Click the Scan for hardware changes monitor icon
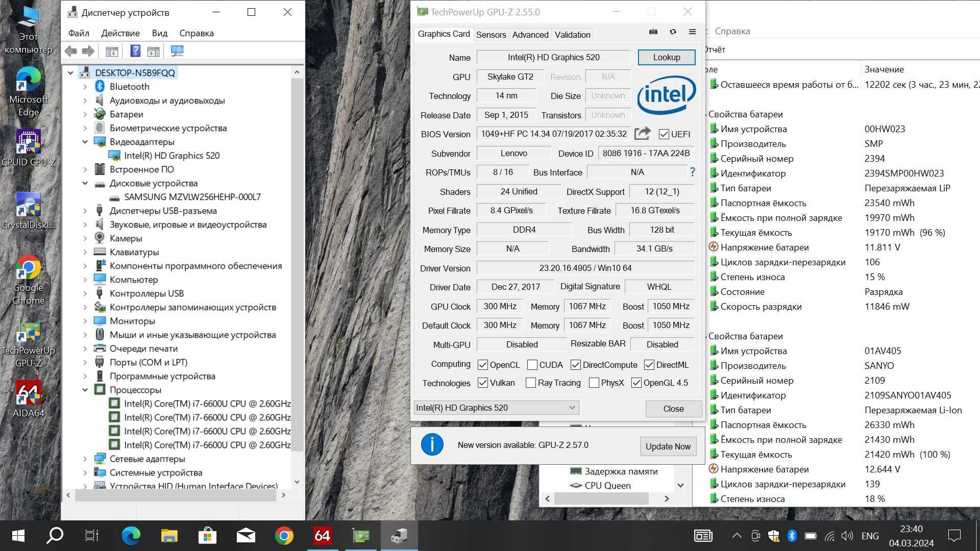The image size is (980, 551). click(177, 51)
